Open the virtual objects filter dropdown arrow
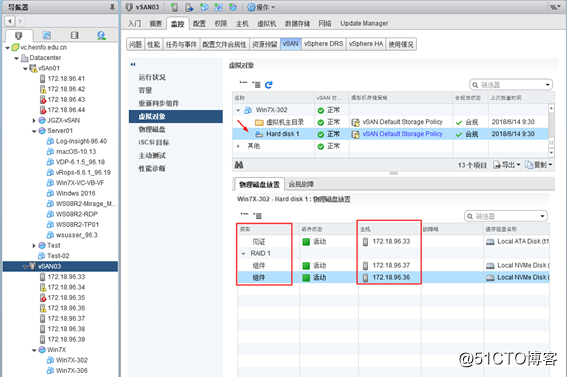The height and width of the screenshot is (377, 567). tap(547, 85)
